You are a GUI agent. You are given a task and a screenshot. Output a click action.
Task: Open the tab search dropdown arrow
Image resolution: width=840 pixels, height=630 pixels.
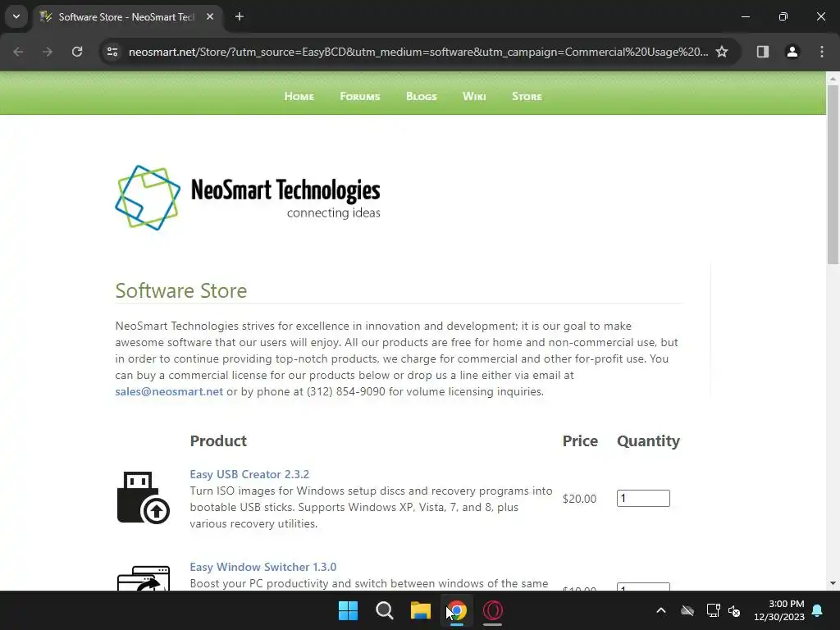pos(16,16)
